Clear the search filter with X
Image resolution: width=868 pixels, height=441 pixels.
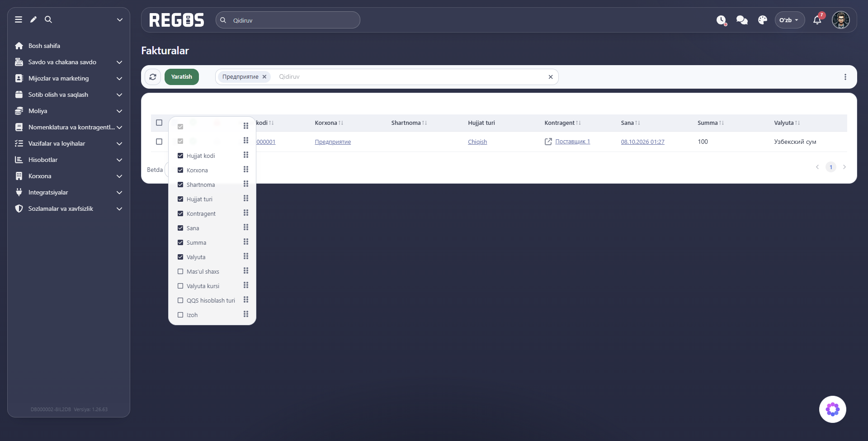tap(551, 77)
